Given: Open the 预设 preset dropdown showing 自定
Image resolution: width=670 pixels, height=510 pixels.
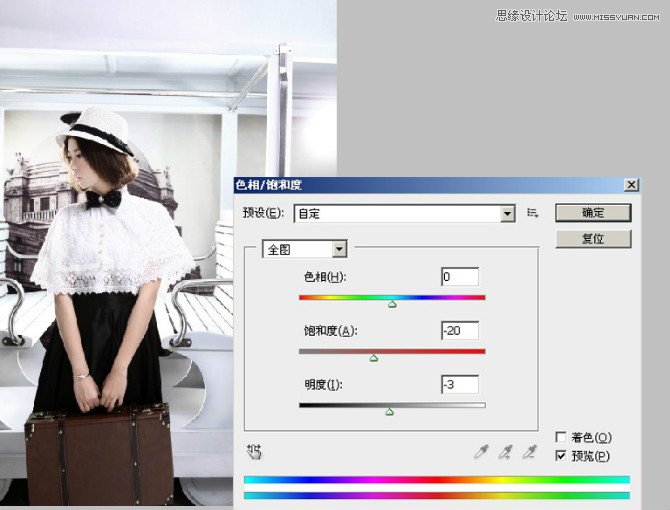Looking at the screenshot, I should coord(404,214).
